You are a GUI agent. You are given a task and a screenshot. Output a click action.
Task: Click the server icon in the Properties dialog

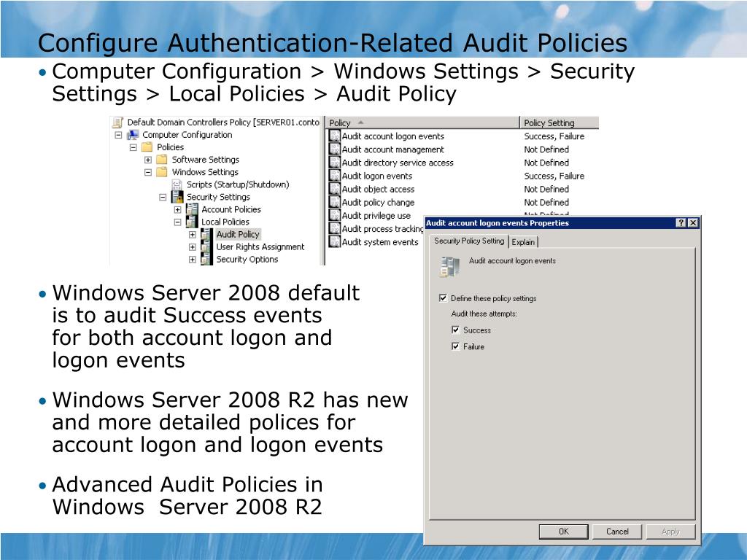[450, 267]
